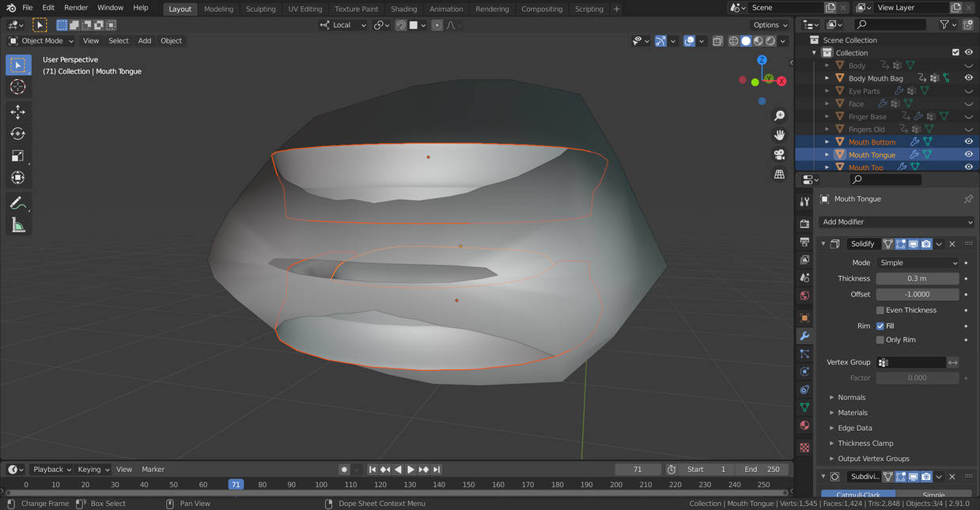Open the Local transform orientation dropdown
The image size is (980, 510).
point(343,25)
